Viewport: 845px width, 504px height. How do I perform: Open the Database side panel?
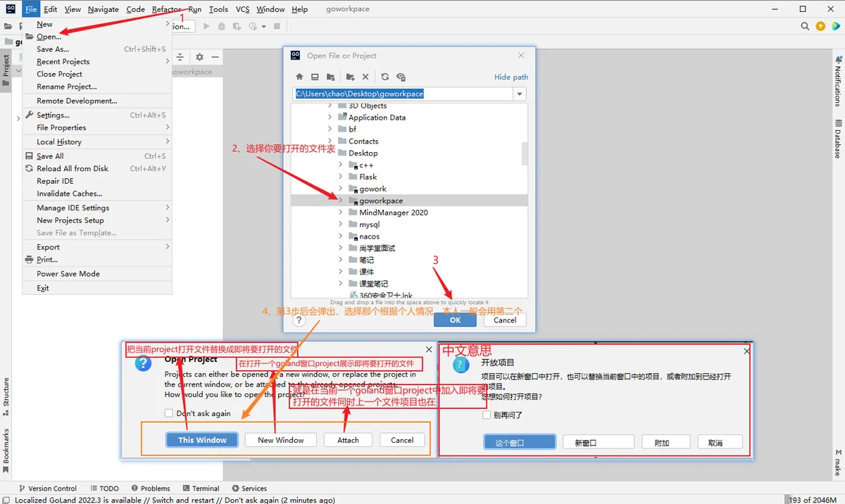pos(838,139)
